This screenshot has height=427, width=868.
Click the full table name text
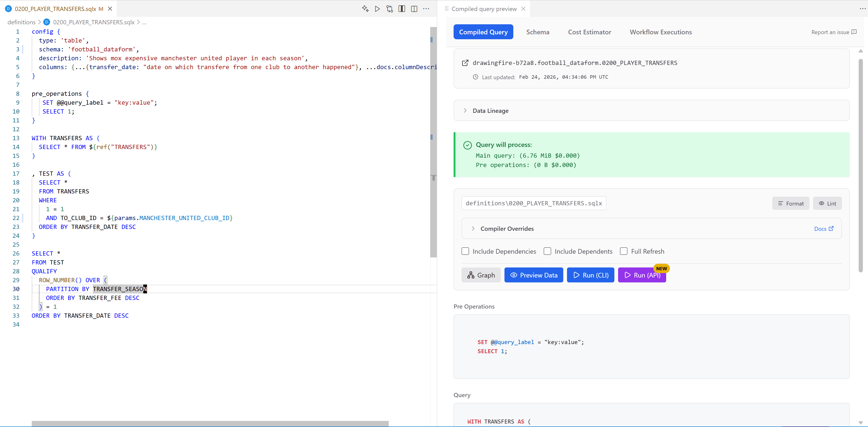tap(575, 63)
